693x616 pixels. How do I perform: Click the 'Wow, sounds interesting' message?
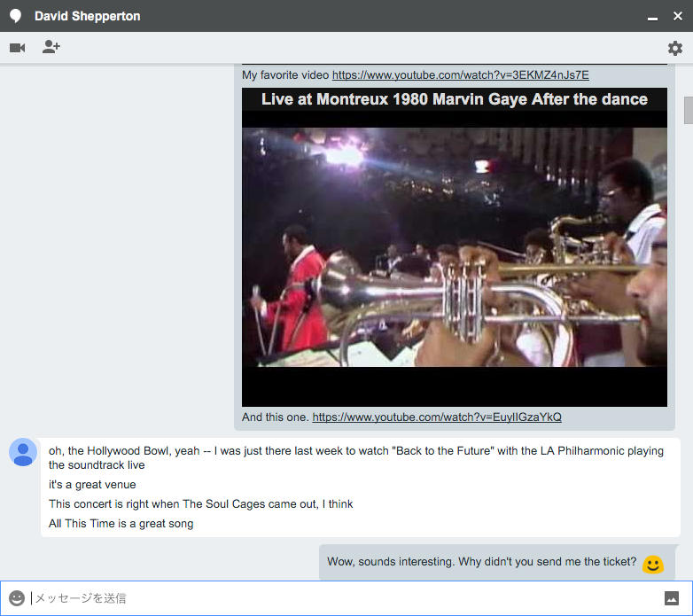coord(482,562)
